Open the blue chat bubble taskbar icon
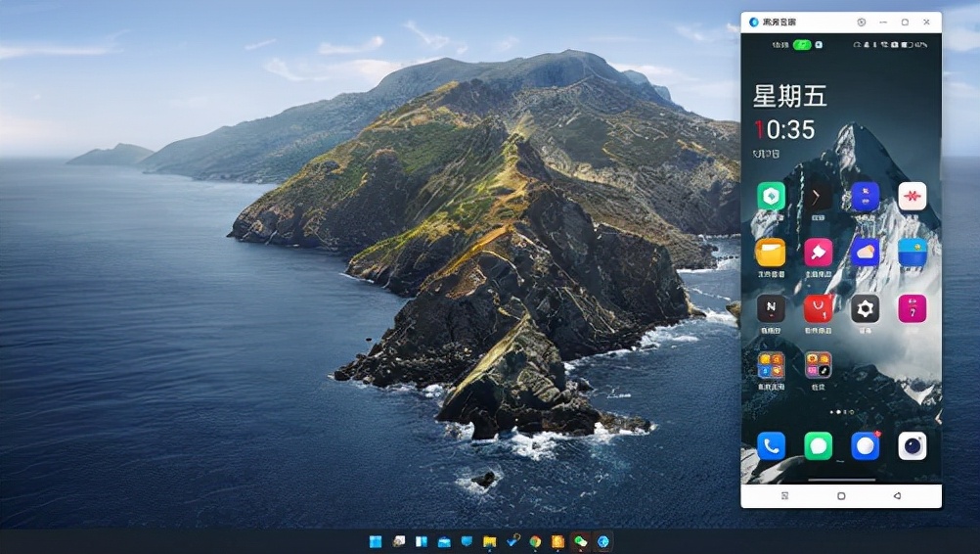Screen dimensions: 980x554 click(x=467, y=541)
